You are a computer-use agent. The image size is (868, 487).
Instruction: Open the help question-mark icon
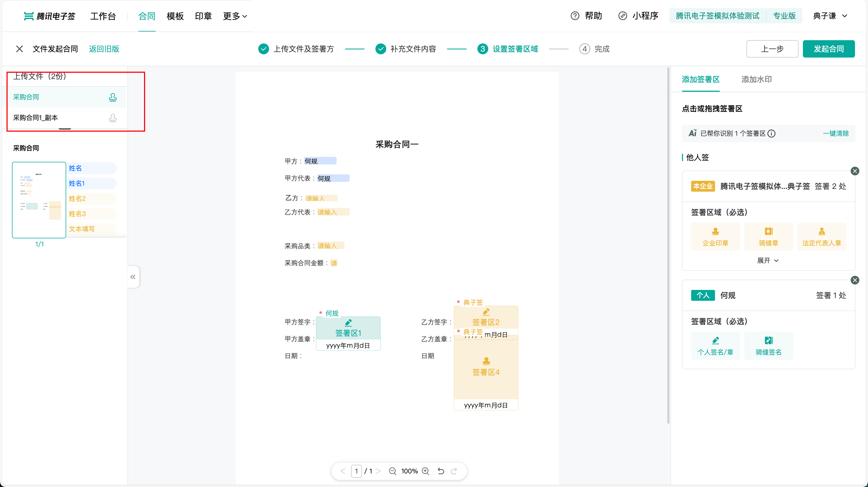click(x=575, y=16)
